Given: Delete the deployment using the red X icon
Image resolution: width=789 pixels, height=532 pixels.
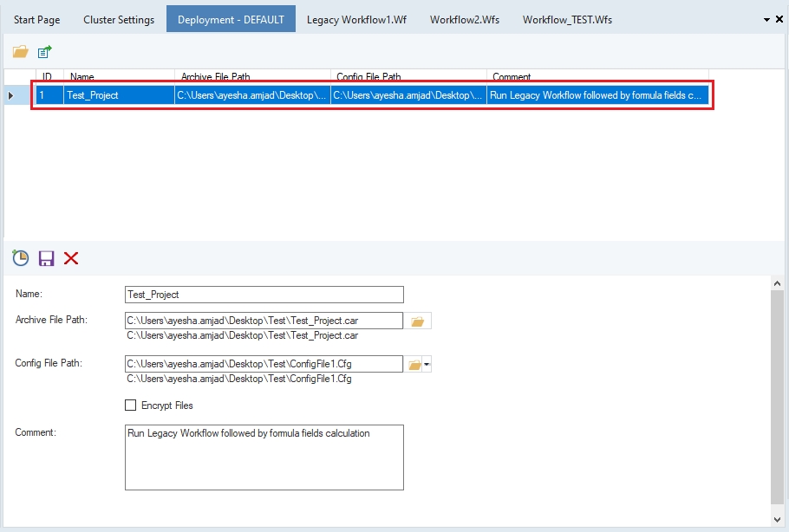Looking at the screenshot, I should (x=71, y=258).
